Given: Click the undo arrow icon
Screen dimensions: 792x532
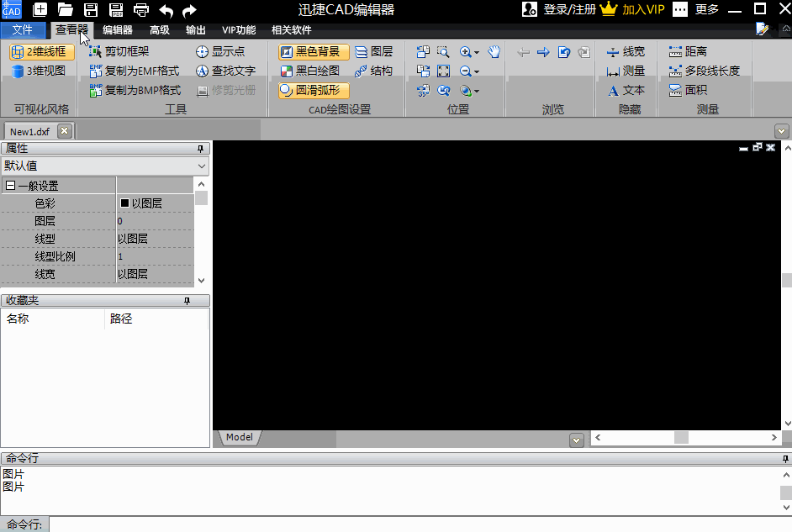Looking at the screenshot, I should tap(166, 10).
